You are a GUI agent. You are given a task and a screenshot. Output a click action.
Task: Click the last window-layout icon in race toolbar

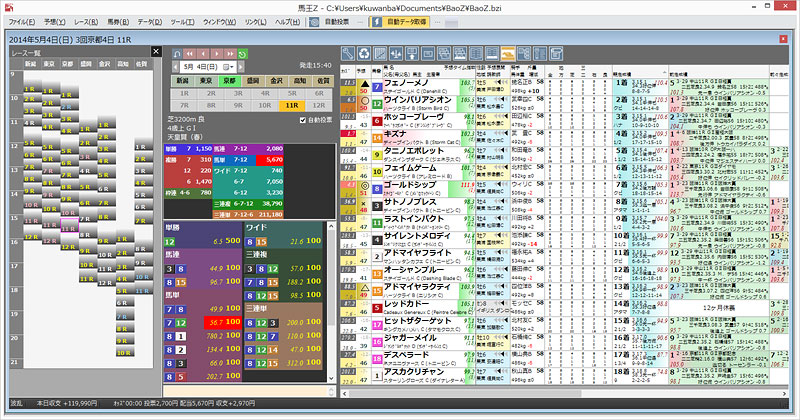point(556,54)
